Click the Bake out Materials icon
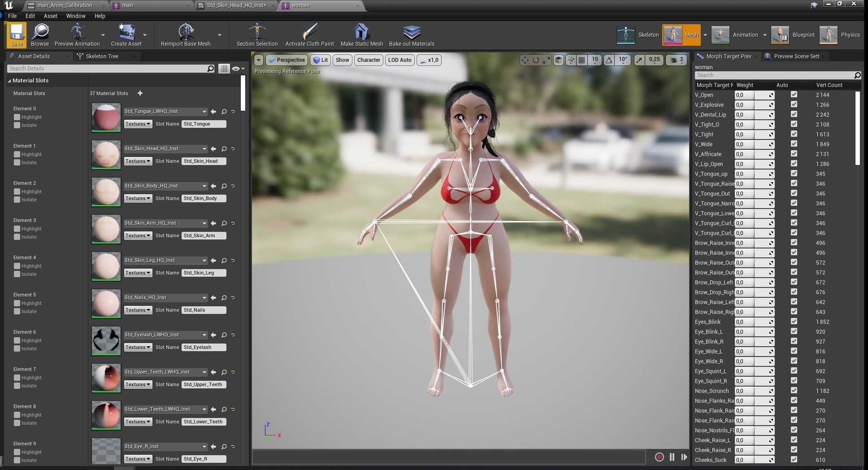868x470 pixels. click(x=412, y=35)
